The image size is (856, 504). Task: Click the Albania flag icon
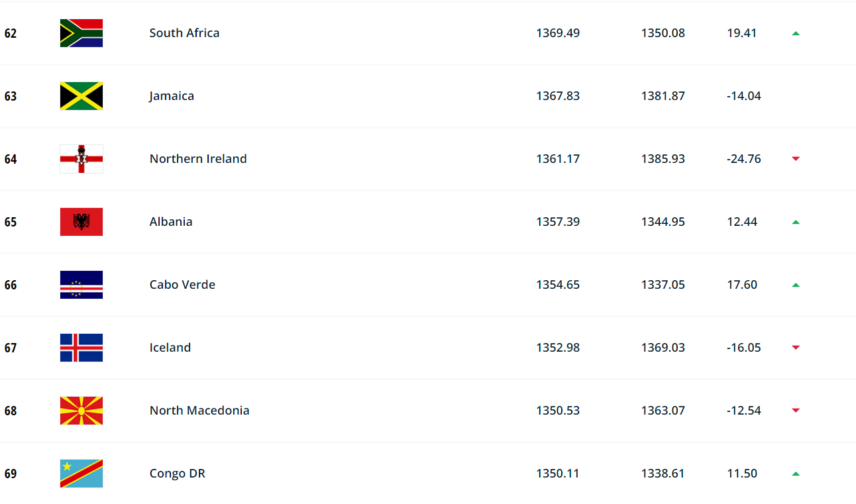point(81,222)
